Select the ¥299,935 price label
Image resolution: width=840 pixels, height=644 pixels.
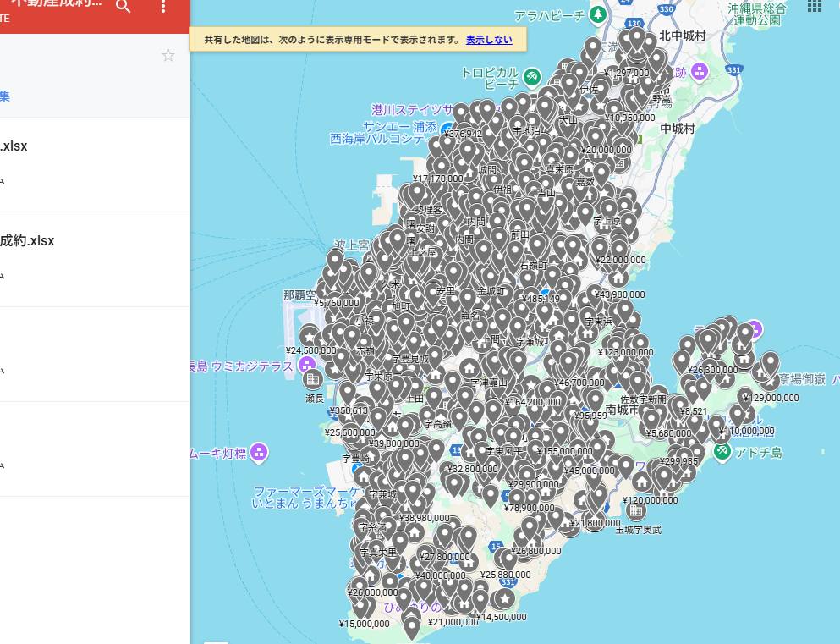click(x=678, y=462)
